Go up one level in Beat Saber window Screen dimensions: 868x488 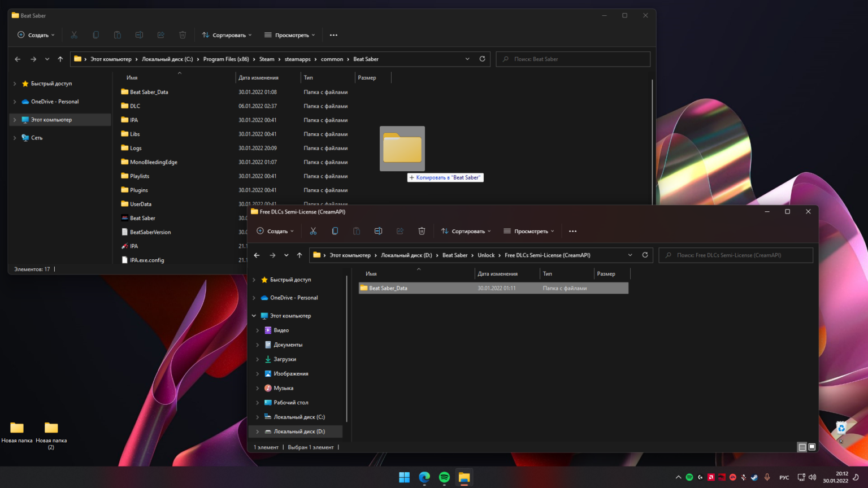(x=60, y=59)
